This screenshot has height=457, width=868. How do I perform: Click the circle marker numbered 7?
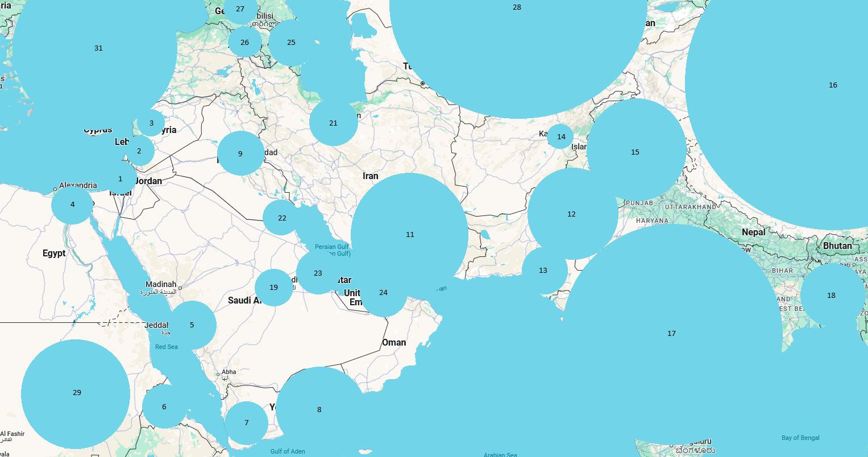(246, 423)
